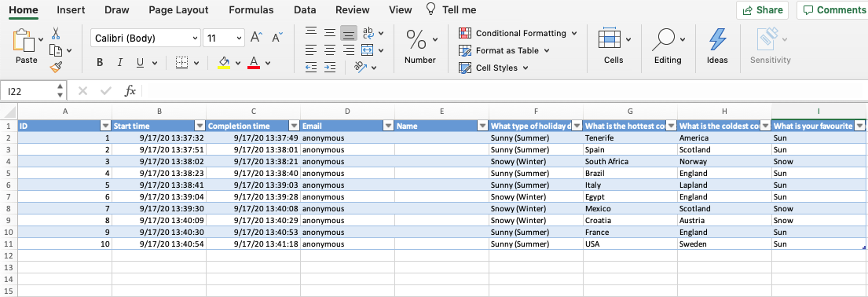Apply the yellow fill color swatch

click(224, 62)
